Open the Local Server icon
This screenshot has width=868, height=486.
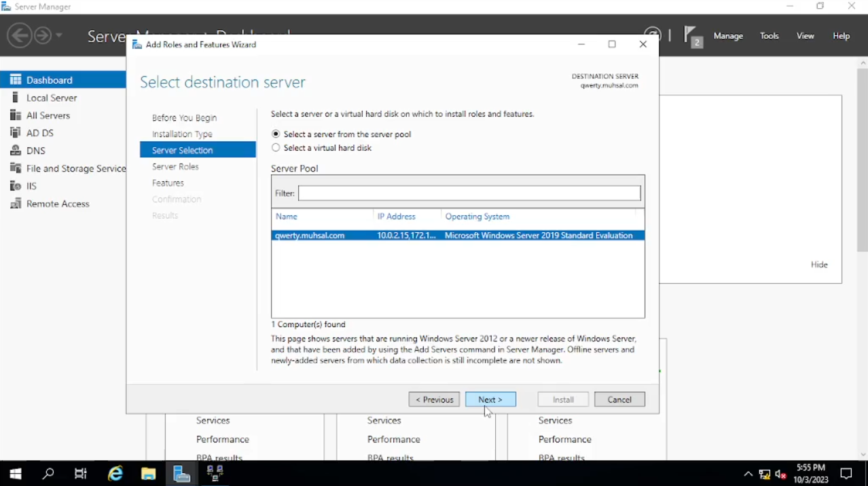[x=16, y=98]
